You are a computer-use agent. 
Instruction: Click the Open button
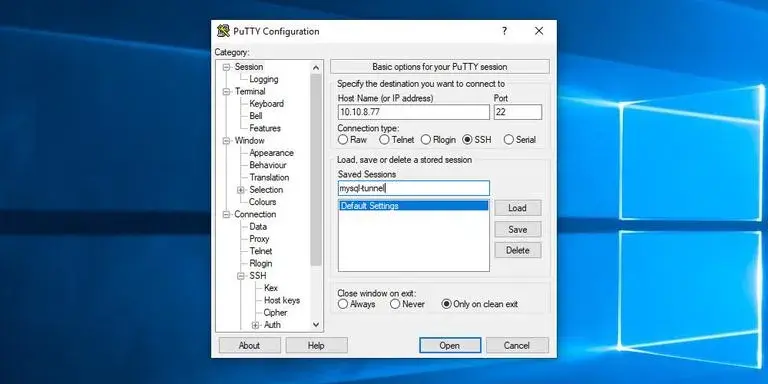click(x=450, y=345)
